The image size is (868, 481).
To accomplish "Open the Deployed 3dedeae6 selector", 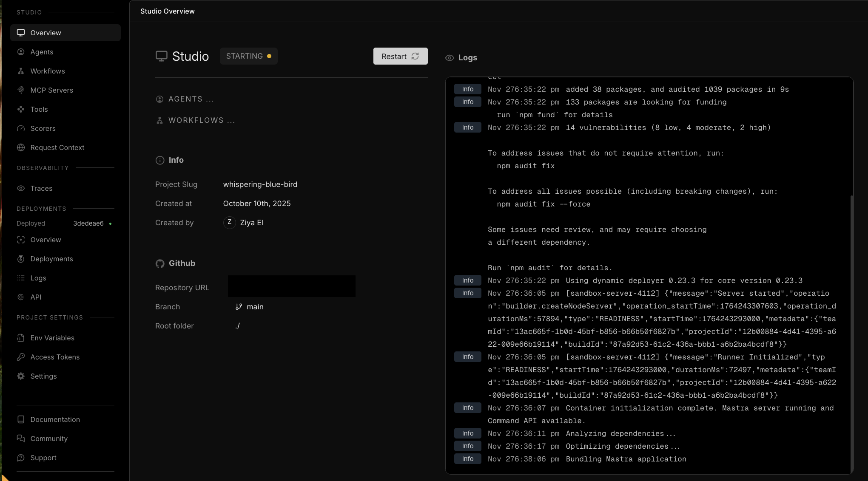I will [88, 224].
